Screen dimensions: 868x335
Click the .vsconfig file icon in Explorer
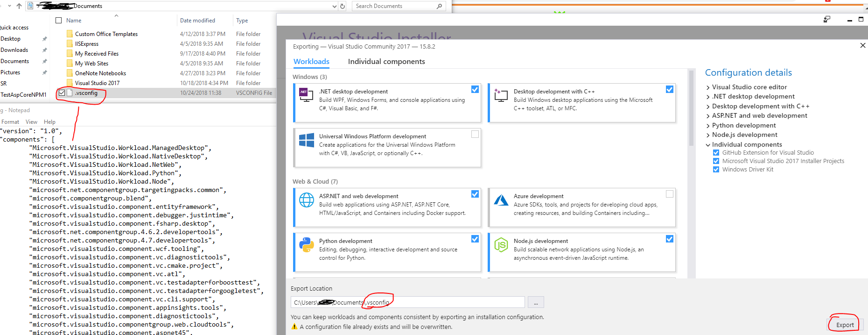click(x=70, y=93)
